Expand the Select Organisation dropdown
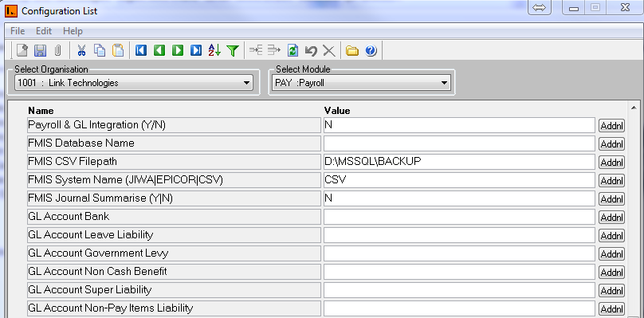644x318 pixels. (246, 83)
